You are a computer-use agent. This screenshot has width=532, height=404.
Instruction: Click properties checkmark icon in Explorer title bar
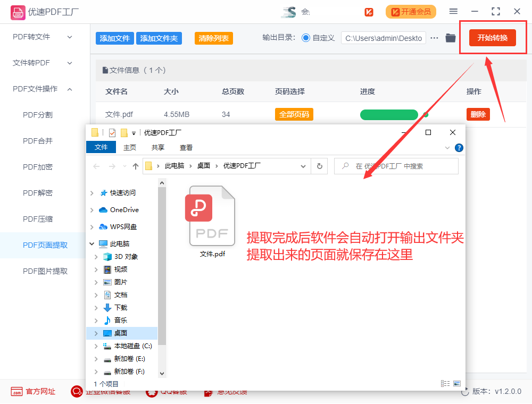112,133
